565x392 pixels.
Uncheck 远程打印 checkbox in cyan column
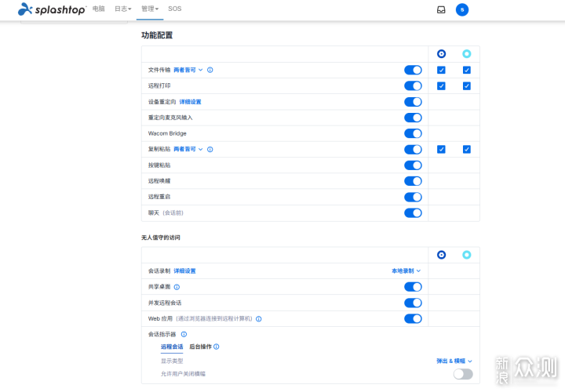click(467, 85)
